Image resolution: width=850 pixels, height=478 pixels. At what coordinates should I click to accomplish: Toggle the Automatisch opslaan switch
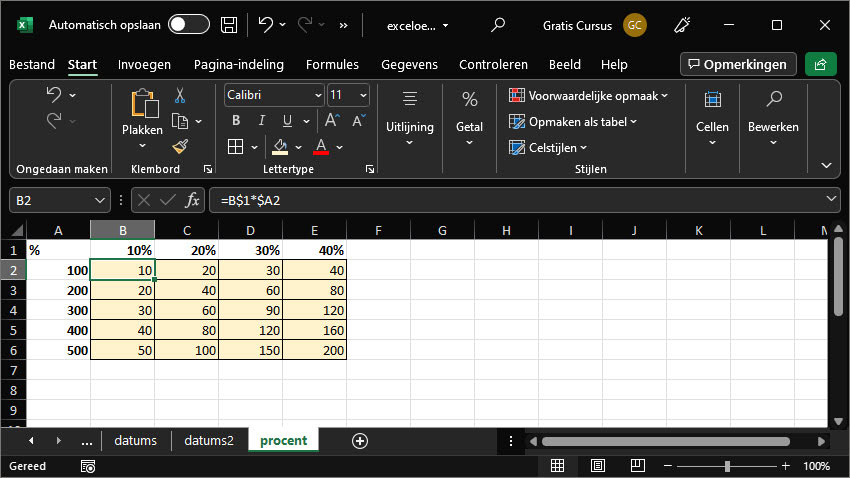[x=188, y=24]
